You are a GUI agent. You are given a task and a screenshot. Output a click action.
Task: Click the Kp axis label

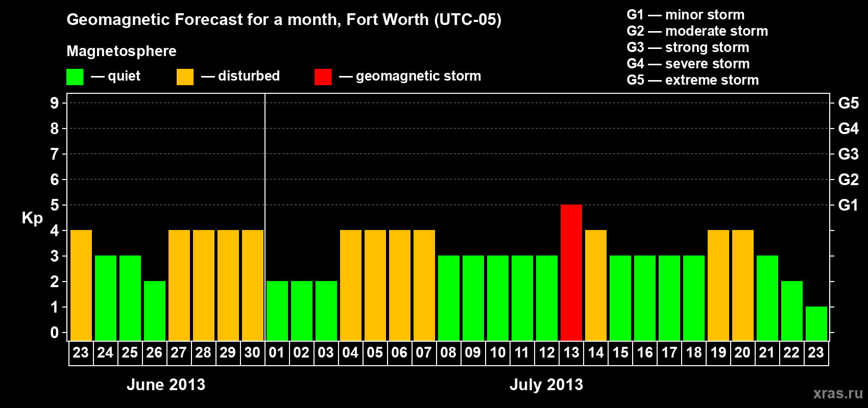32,218
